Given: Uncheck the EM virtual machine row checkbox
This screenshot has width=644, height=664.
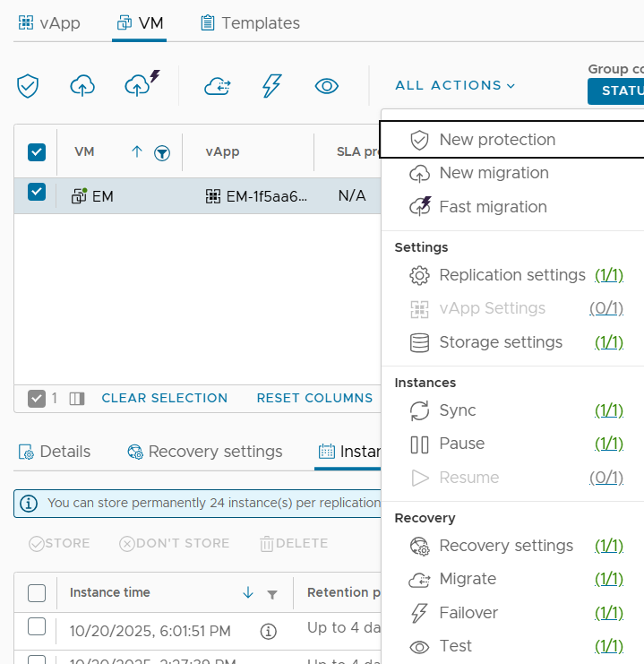Looking at the screenshot, I should point(37,192).
